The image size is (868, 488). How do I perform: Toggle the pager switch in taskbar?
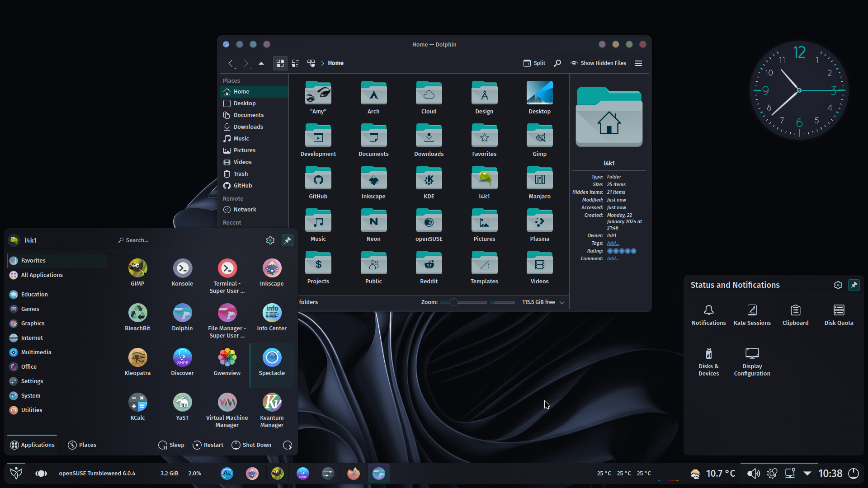point(41,474)
